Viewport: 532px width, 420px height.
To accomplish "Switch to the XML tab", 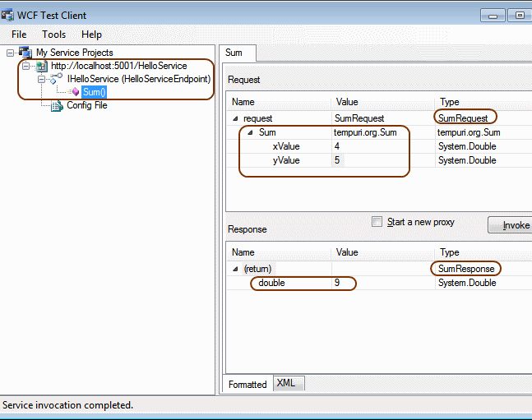I will pos(286,383).
